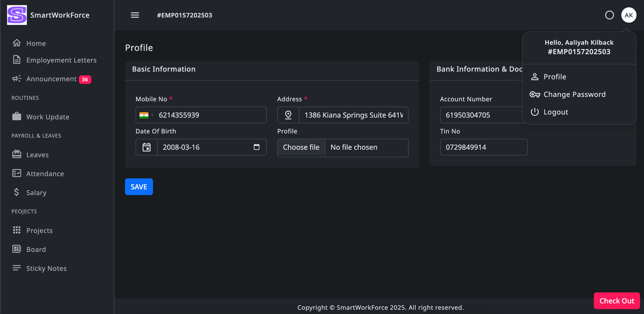Image resolution: width=644 pixels, height=314 pixels.
Task: Choose Logout from the user menu
Action: click(555, 112)
